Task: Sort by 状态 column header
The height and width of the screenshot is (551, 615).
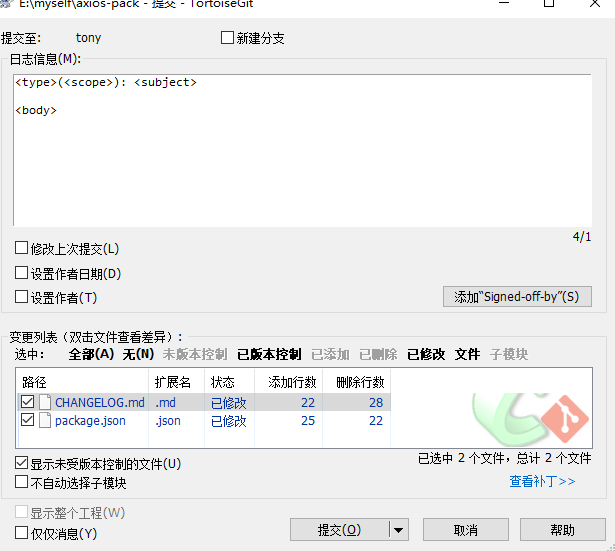Action: pos(229,382)
